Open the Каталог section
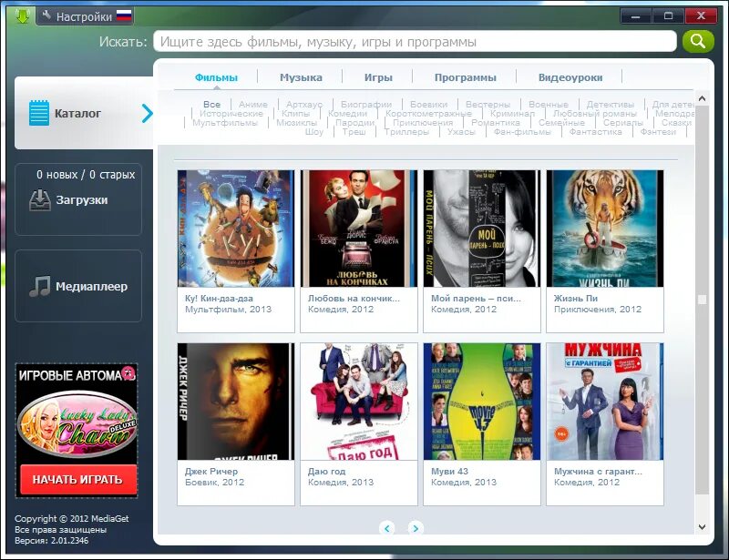 tap(84, 113)
